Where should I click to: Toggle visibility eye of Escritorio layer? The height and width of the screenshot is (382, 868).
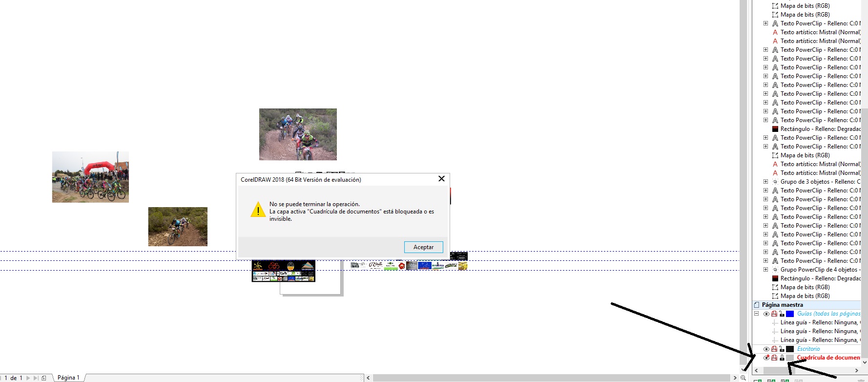click(766, 349)
